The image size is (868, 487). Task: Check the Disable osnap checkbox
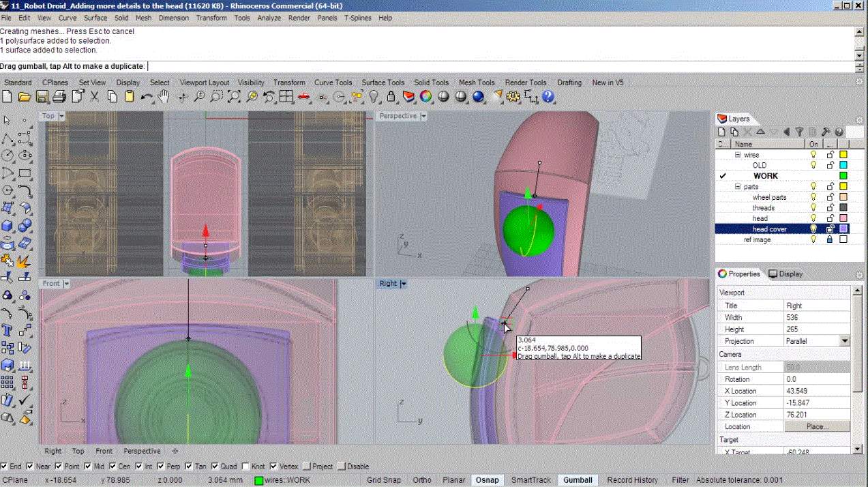click(342, 467)
